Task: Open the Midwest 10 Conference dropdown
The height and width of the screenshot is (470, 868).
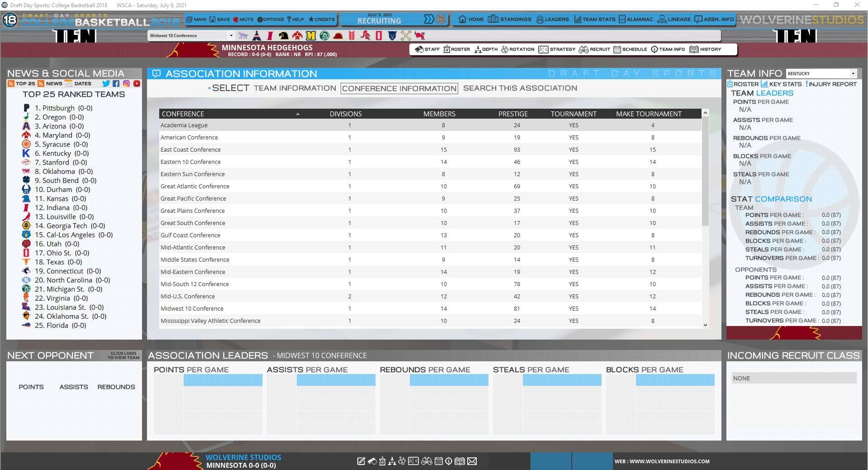Action: (x=231, y=35)
